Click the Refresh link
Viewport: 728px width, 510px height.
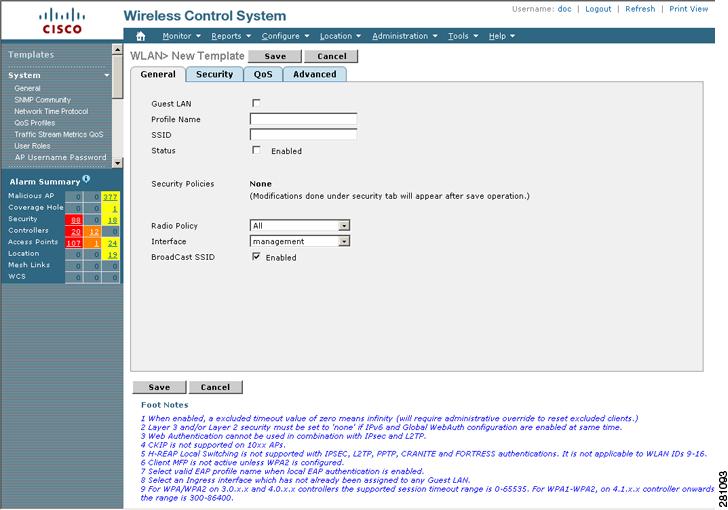640,9
